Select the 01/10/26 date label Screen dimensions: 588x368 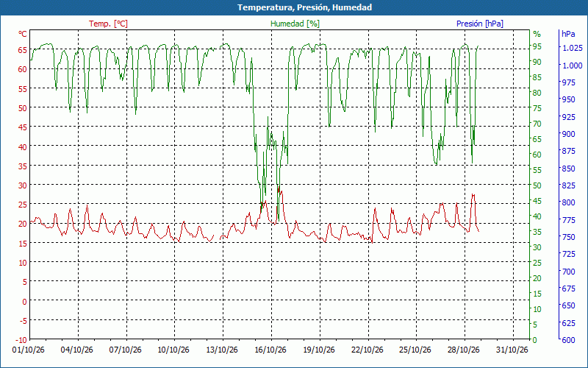pyautogui.click(x=29, y=350)
